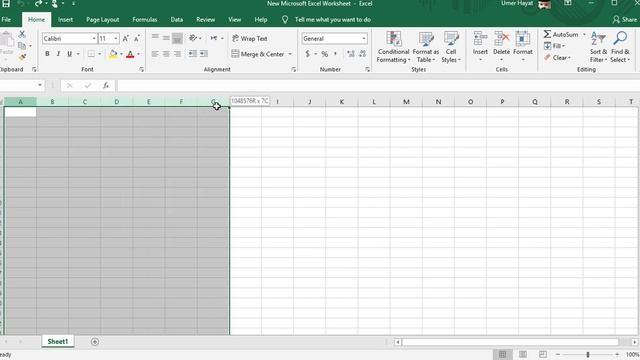Increase the indent level
This screenshot has width=640, height=360.
(204, 54)
